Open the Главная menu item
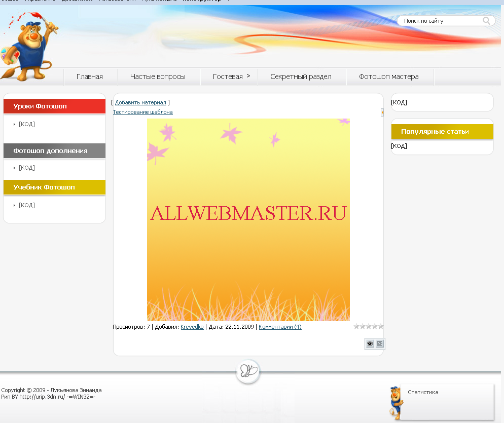This screenshot has width=504, height=423. 90,77
